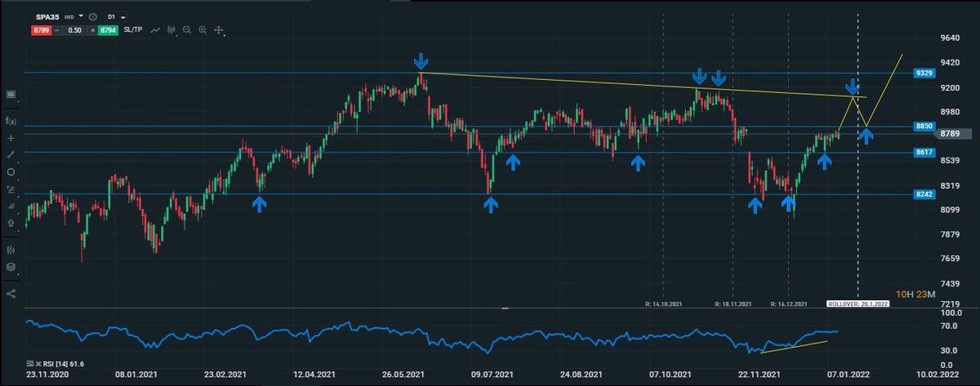Image resolution: width=980 pixels, height=386 pixels.
Task: Expand the SPA35 instrument dropdown
Action: 81,16
